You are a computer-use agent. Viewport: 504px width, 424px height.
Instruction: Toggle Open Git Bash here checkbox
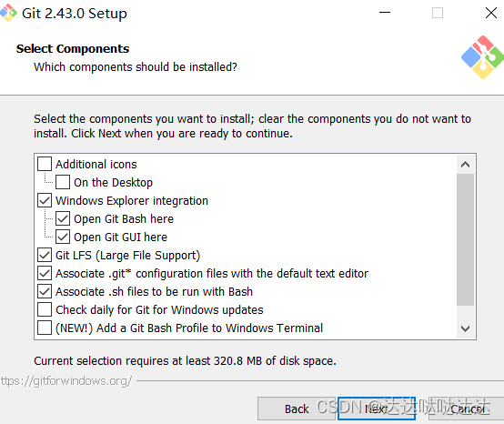[63, 219]
